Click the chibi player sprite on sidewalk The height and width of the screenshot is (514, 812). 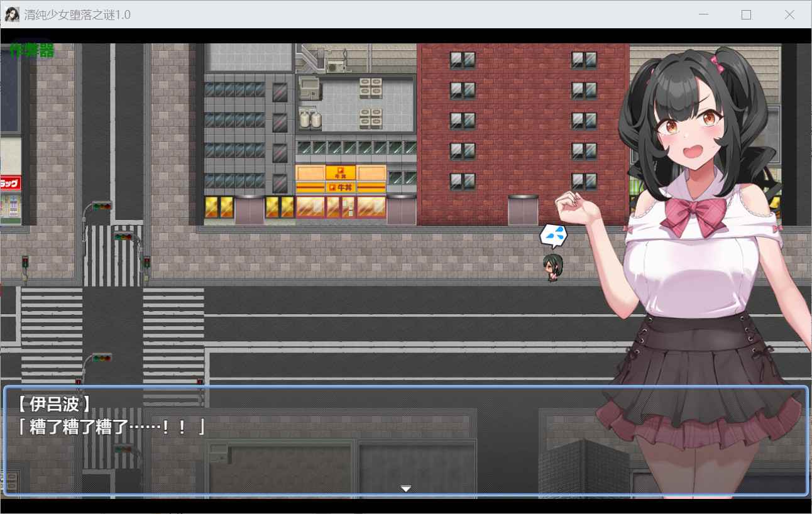pos(552,267)
